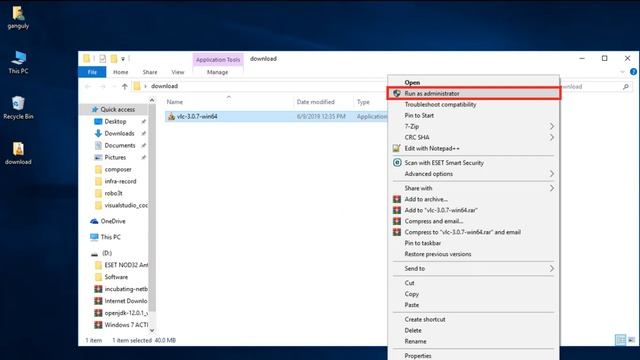Image resolution: width=640 pixels, height=360 pixels.
Task: Click the Up arrow in address bar
Action: (124, 86)
